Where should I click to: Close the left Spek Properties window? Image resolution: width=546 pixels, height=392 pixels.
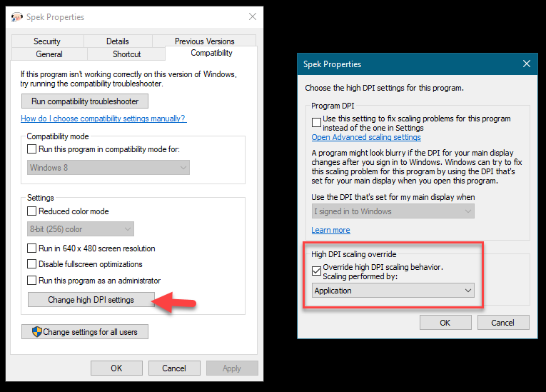tap(252, 16)
